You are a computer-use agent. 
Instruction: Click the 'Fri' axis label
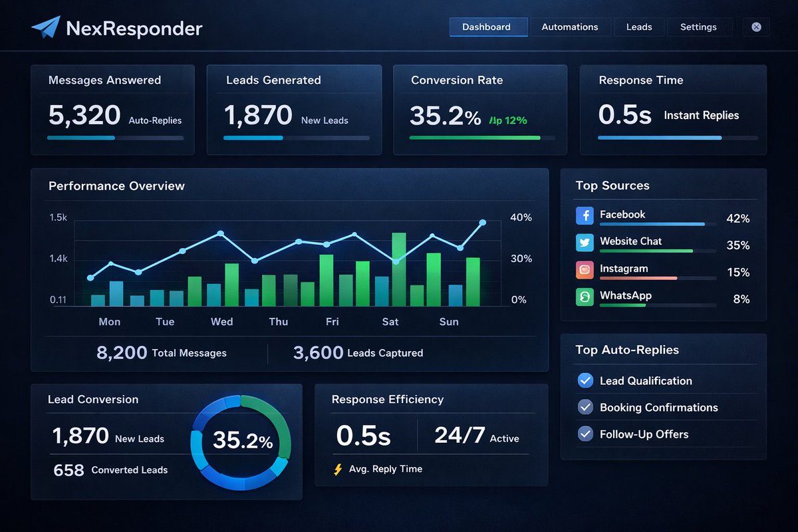[332, 321]
